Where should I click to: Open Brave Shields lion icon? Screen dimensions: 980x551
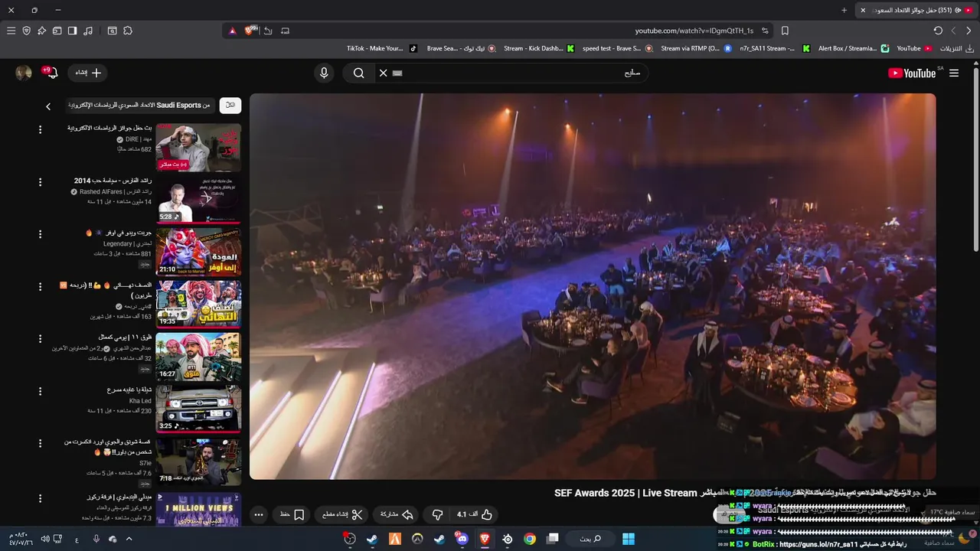tap(249, 31)
